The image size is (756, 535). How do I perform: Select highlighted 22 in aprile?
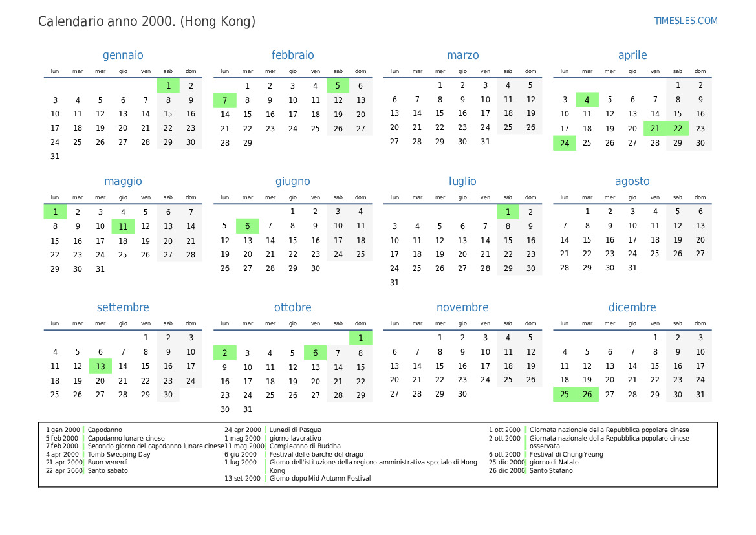click(x=677, y=128)
